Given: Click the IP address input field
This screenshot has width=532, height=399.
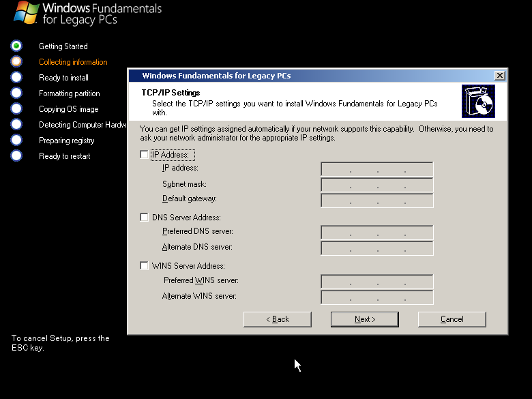Looking at the screenshot, I should tap(377, 169).
